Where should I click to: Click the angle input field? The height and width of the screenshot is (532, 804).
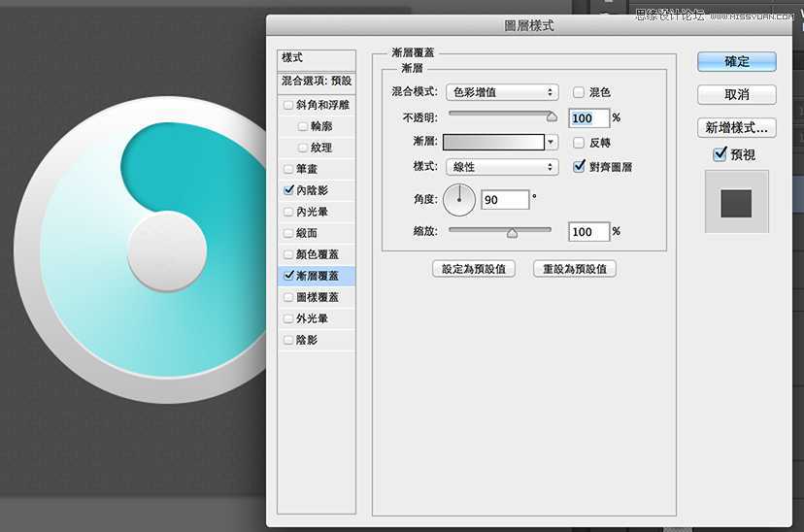tap(505, 199)
